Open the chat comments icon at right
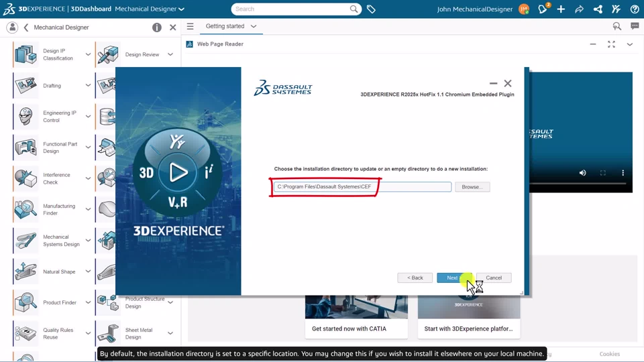 pos(635,26)
